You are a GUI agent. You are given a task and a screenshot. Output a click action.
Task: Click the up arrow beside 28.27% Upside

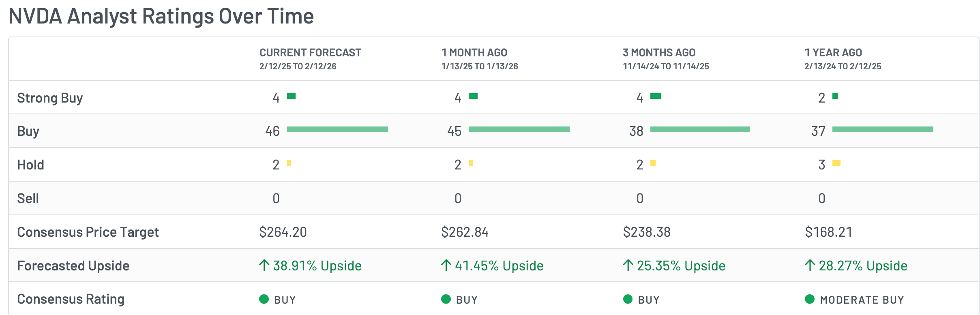point(810,266)
